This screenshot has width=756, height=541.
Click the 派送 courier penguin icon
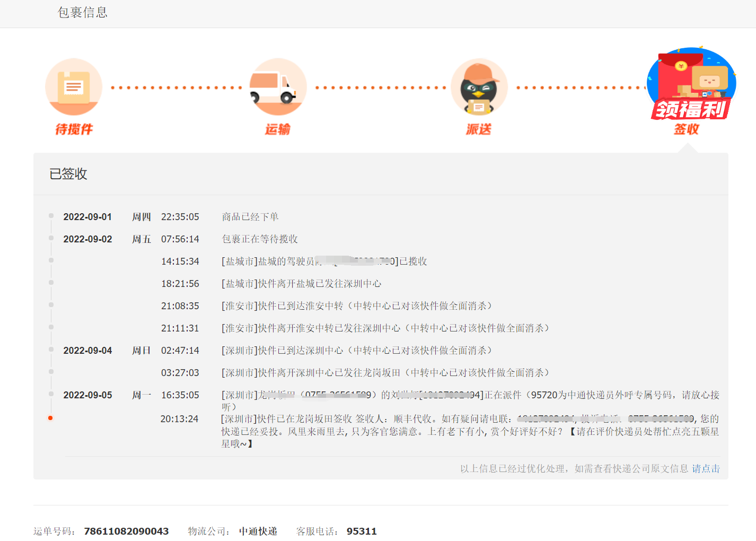click(x=479, y=87)
